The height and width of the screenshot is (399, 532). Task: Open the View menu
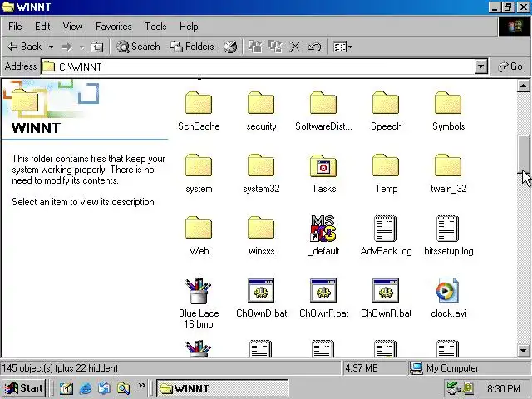(72, 27)
